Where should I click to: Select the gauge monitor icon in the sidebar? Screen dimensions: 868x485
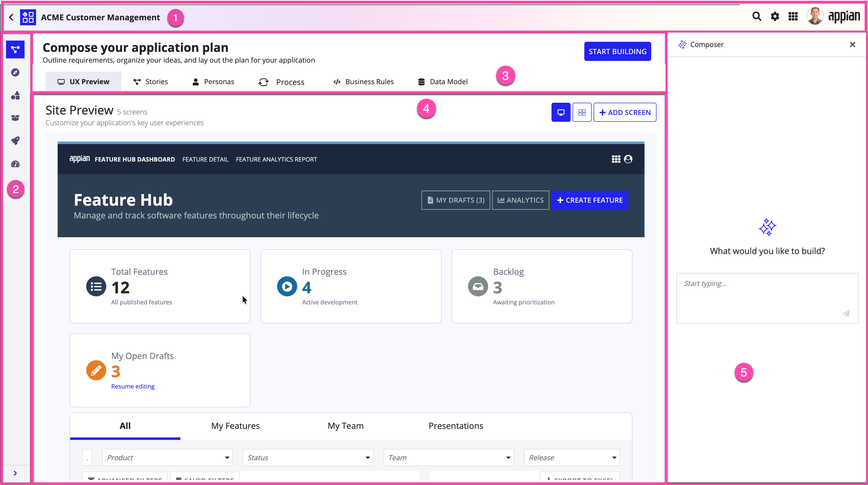pos(15,164)
